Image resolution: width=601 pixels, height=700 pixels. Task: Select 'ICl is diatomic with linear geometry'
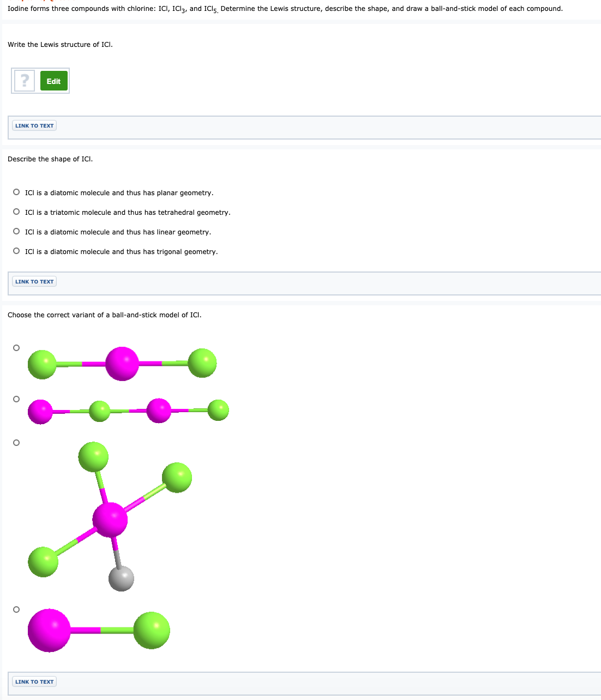pos(16,231)
